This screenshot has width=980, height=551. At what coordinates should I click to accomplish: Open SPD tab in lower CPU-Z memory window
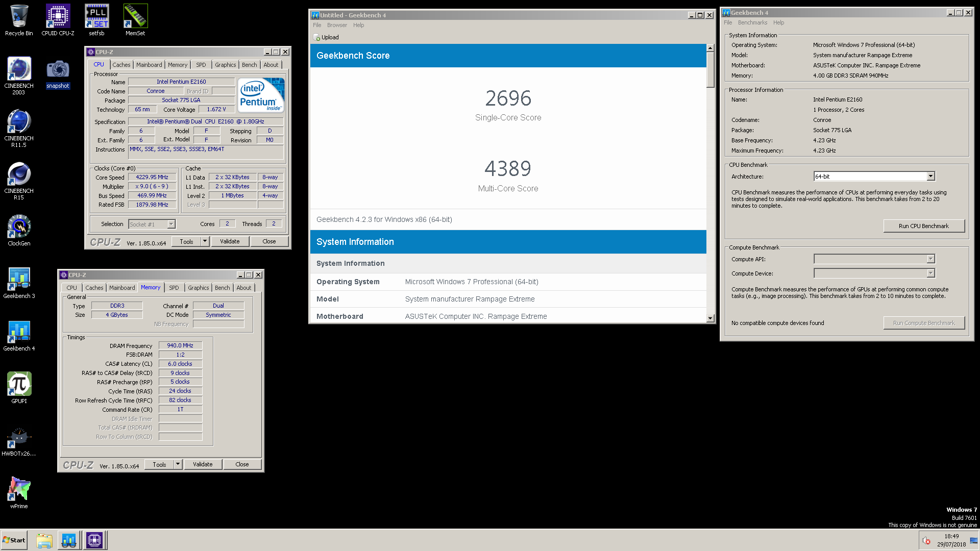[174, 288]
